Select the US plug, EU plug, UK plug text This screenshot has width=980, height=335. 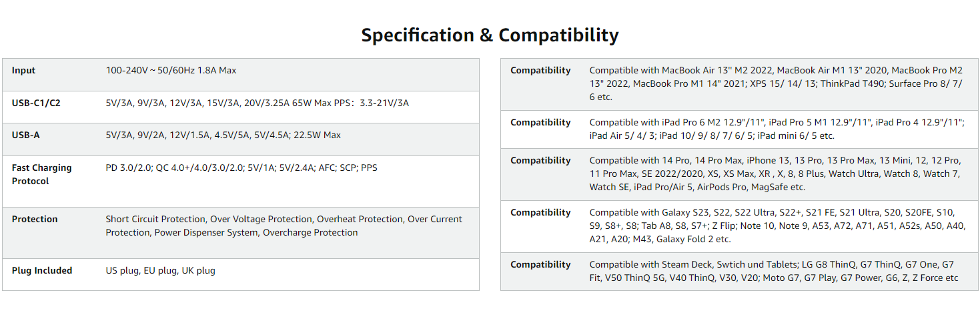point(160,270)
